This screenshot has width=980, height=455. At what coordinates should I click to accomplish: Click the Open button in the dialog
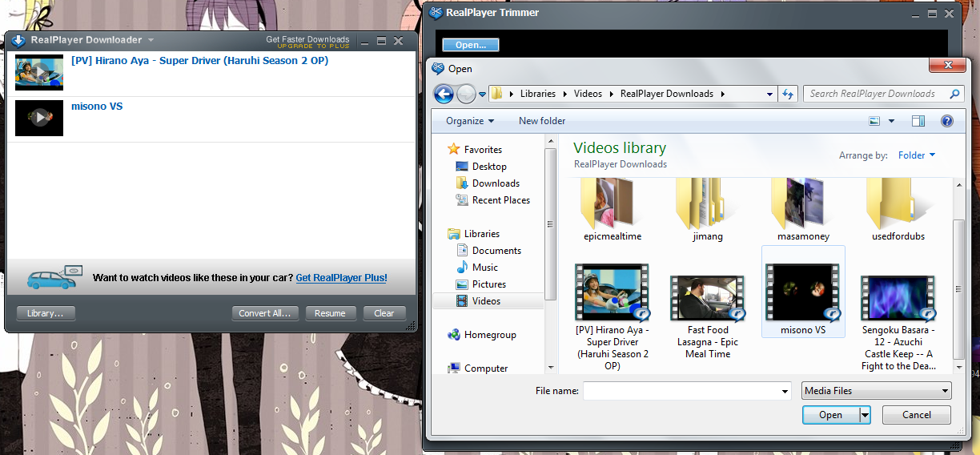pos(830,415)
